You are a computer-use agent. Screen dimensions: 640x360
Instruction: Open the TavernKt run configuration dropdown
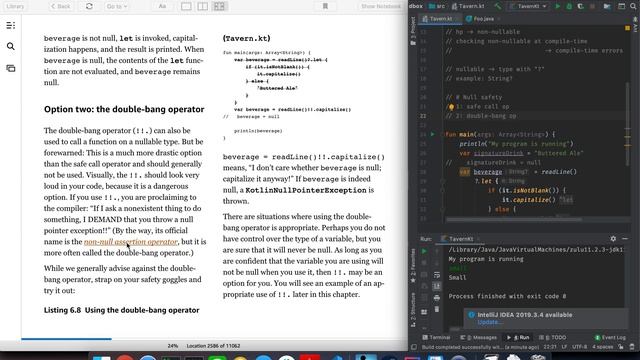(x=529, y=6)
